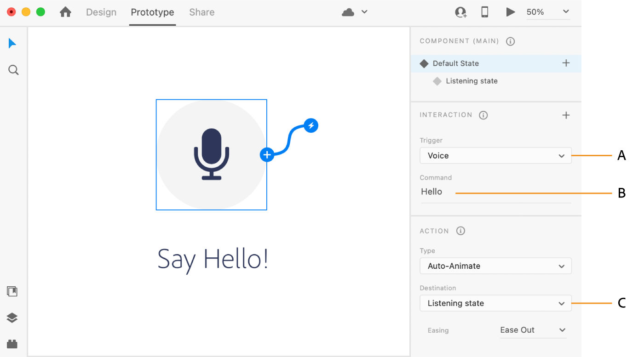
Task: Open the Trigger dropdown showing Voice
Action: (x=495, y=155)
